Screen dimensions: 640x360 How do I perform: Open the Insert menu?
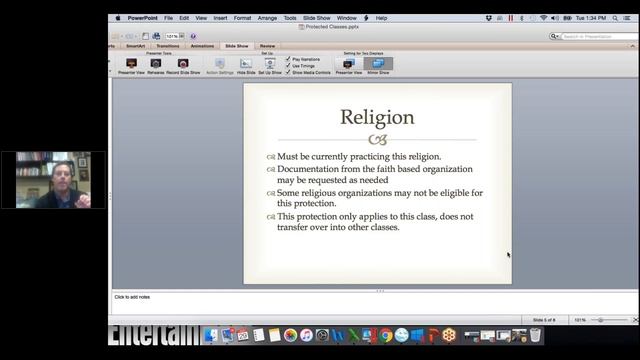click(220, 18)
